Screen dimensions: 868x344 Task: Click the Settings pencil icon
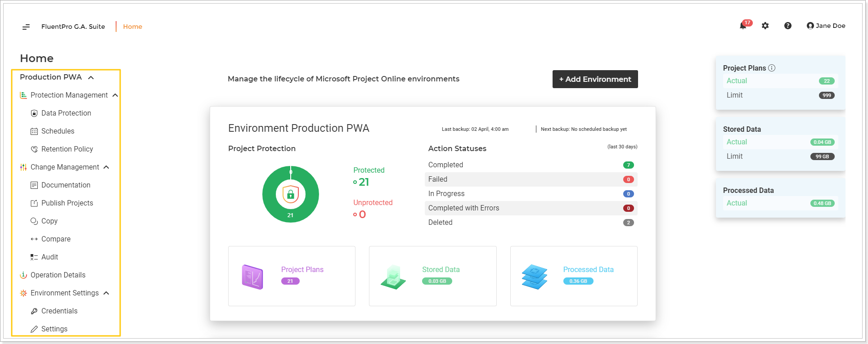click(34, 329)
